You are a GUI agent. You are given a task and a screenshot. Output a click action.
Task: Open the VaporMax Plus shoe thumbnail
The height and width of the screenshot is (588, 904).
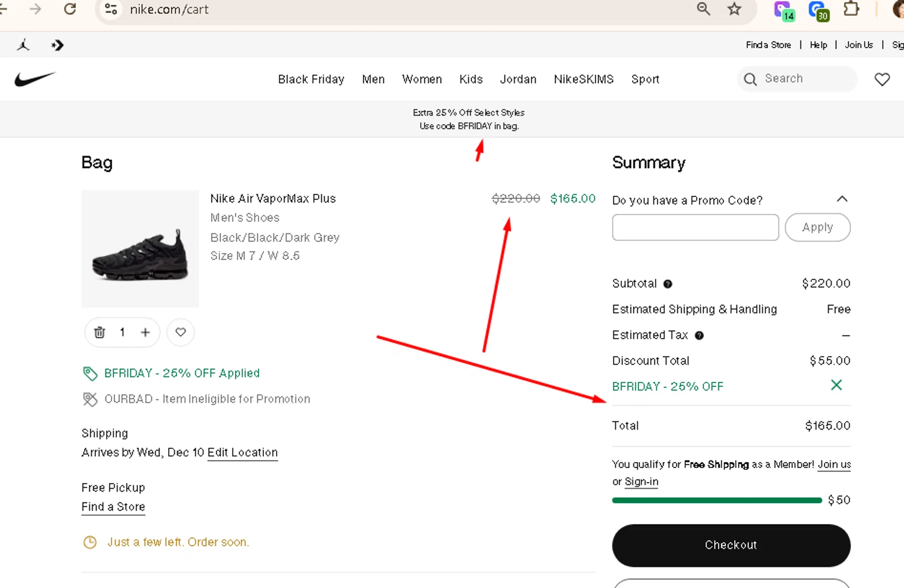(x=140, y=249)
